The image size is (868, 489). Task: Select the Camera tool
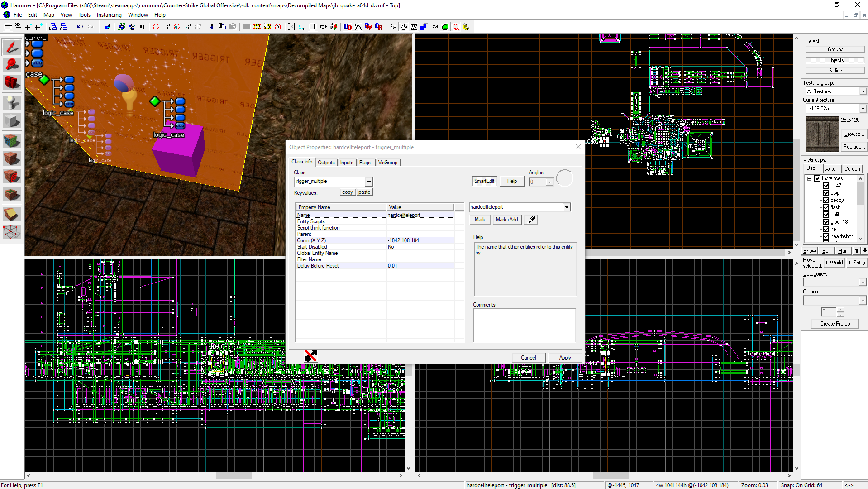[x=12, y=82]
